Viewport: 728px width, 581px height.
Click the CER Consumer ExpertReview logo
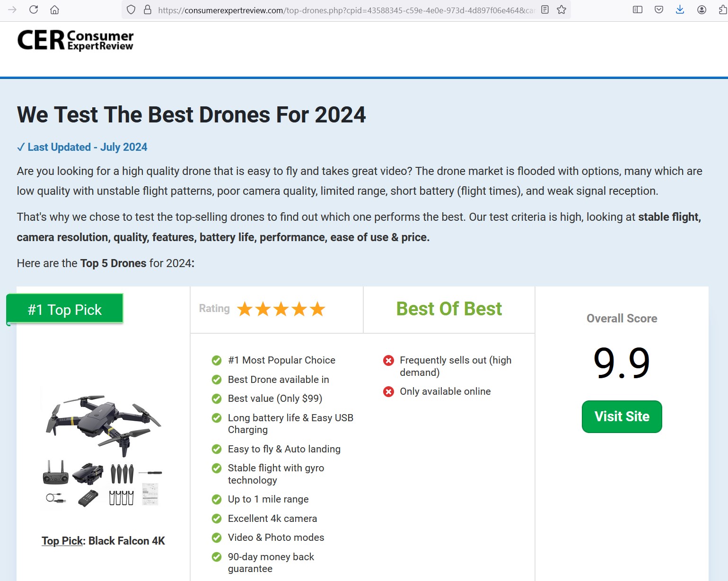(x=76, y=40)
